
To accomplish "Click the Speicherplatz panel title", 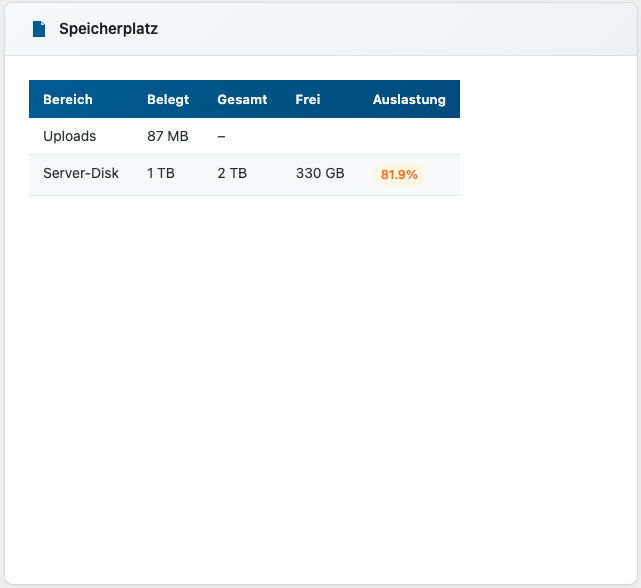I will click(x=108, y=29).
